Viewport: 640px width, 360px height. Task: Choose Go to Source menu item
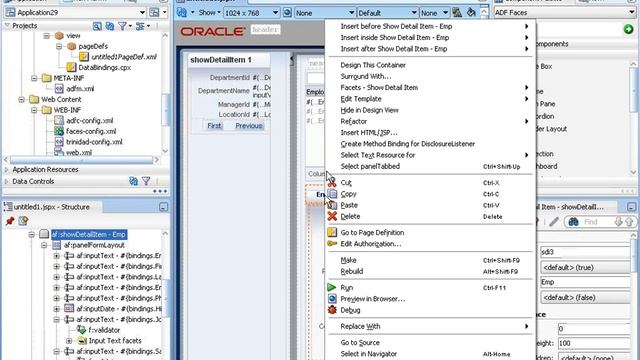tap(430, 342)
